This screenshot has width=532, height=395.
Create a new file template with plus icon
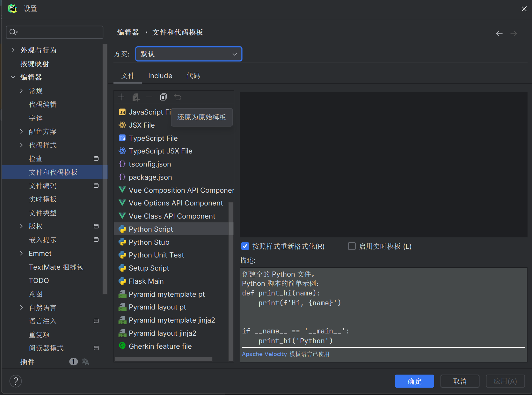[121, 97]
